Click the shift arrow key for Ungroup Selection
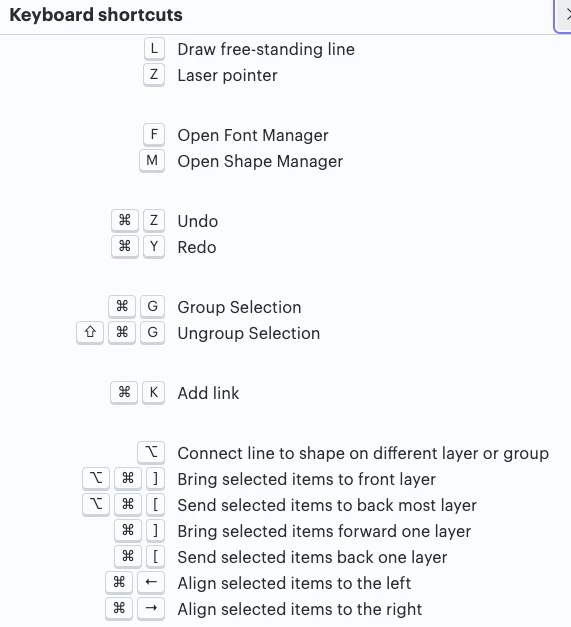Image resolution: width=571 pixels, height=627 pixels. [90, 333]
